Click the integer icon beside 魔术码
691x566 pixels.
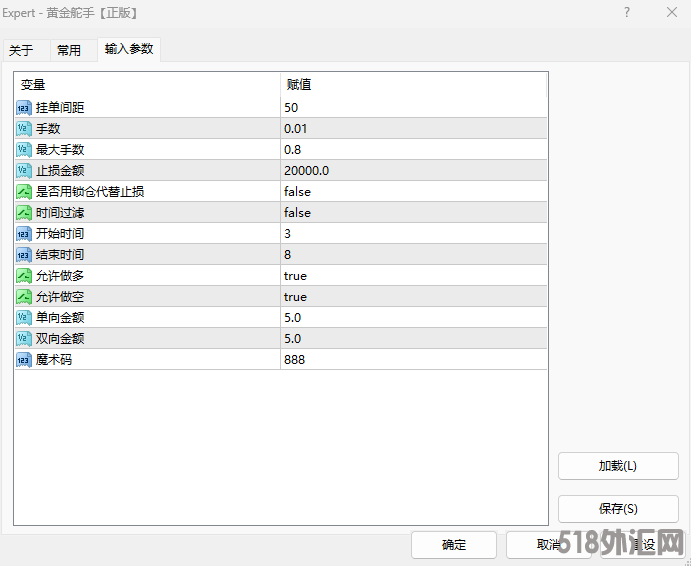[x=24, y=360]
